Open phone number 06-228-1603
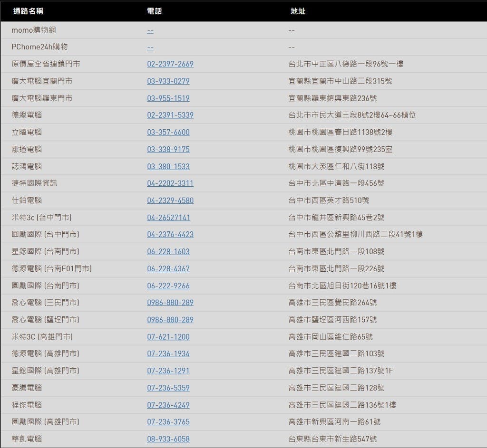The width and height of the screenshot is (487, 448). 168,251
